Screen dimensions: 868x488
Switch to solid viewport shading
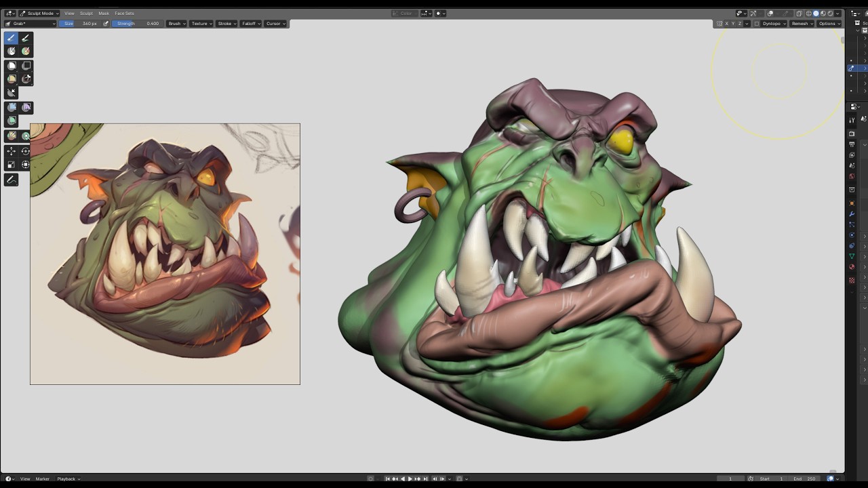816,14
